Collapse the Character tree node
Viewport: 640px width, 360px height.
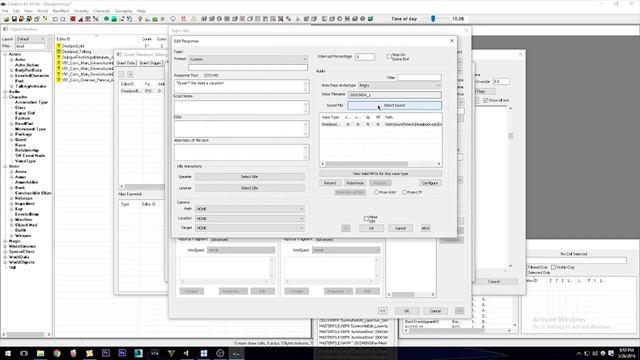coord(5,97)
